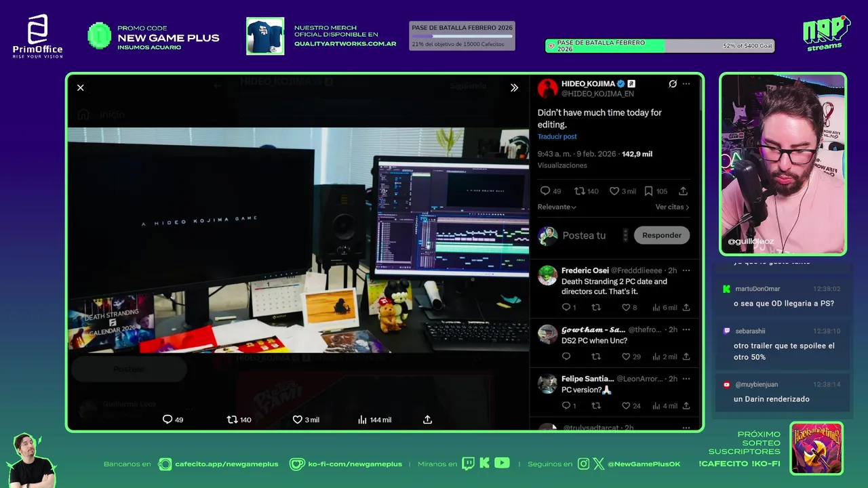The width and height of the screenshot is (868, 488).
Task: View 6 mil stats on Frederic Osei's comment
Action: pos(665,307)
